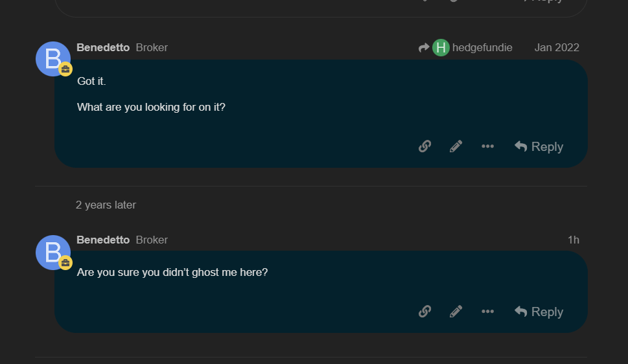The height and width of the screenshot is (364, 628).
Task: Open Benedetto's avatar on the 1h post
Action: [x=53, y=253]
